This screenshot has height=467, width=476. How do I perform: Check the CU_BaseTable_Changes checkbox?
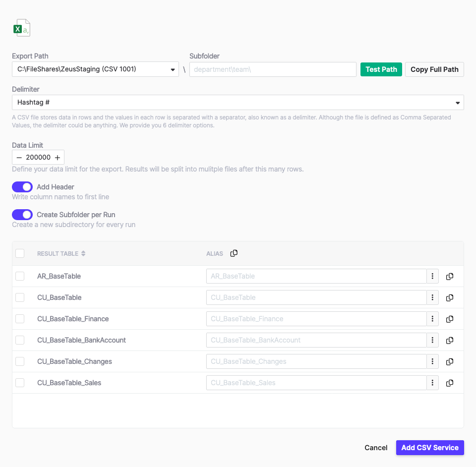tap(20, 361)
